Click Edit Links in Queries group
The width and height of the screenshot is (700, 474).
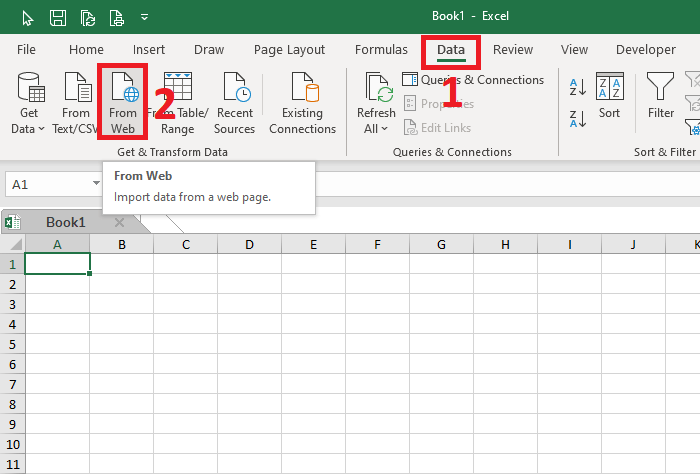point(438,128)
